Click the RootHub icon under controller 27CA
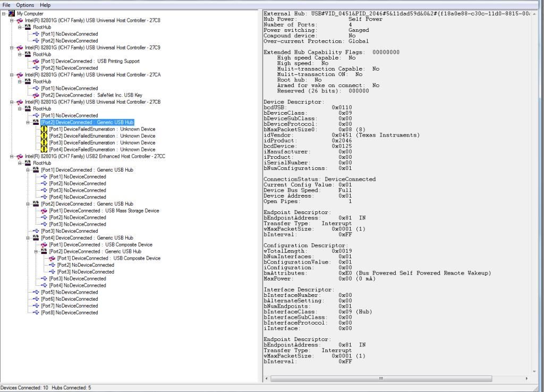This screenshot has height=392, width=544. [x=28, y=81]
